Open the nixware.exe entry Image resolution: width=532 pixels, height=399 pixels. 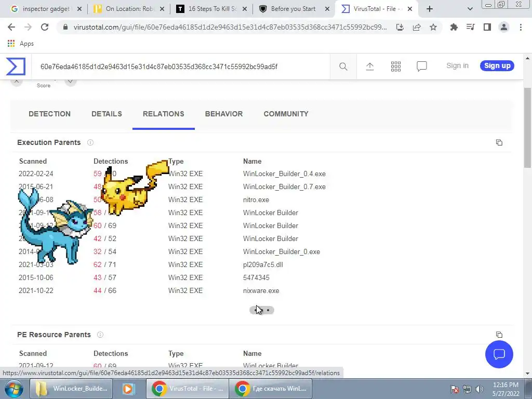261,291
